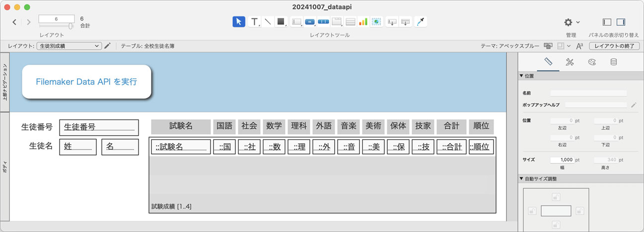644x232 pixels.
Task: Open the change theme icon
Action: (548, 46)
